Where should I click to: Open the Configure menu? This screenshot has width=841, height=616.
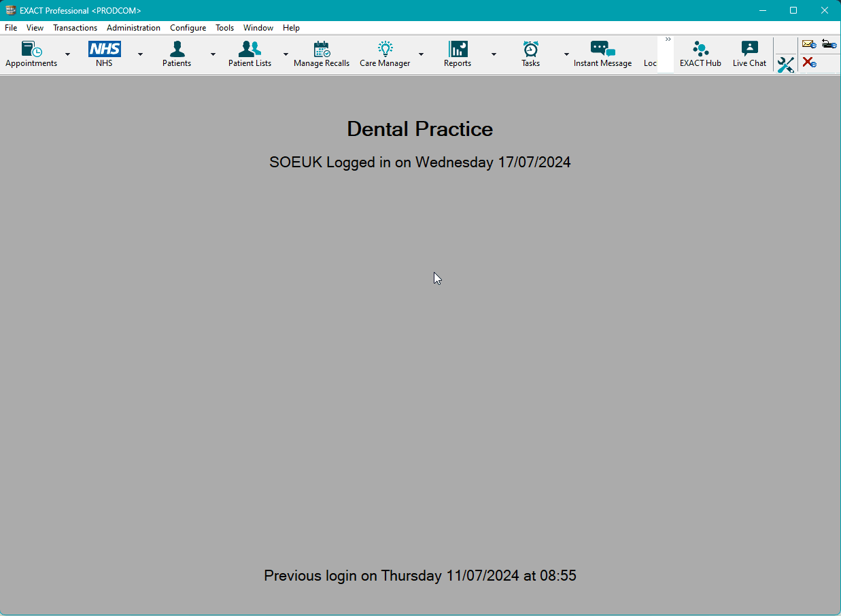188,28
